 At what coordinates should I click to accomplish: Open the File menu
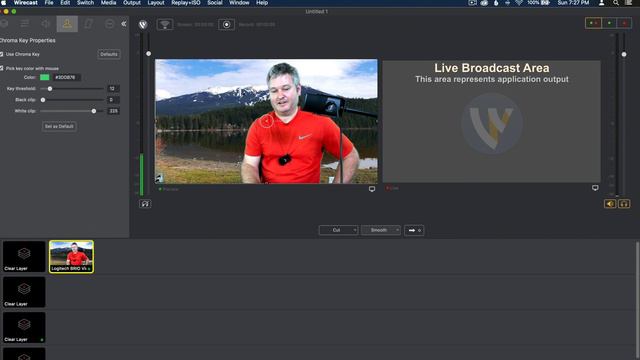pyautogui.click(x=49, y=3)
